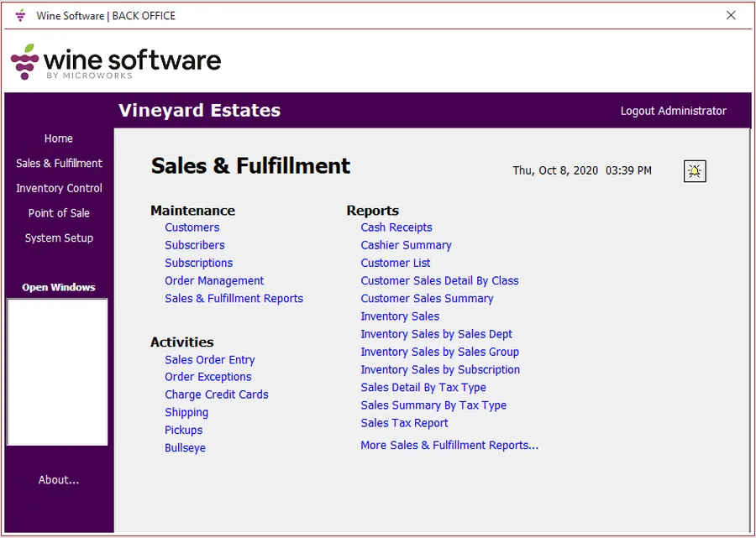
Task: Close the Back Office window
Action: (731, 15)
